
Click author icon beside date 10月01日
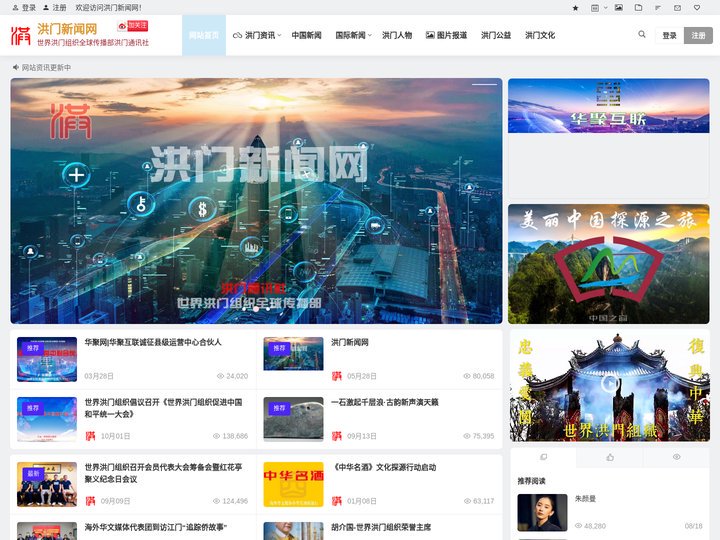(x=90, y=436)
